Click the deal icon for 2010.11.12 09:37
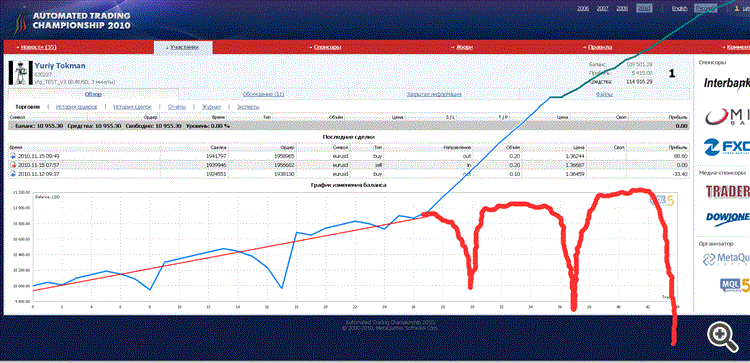Viewport: 750px width, 363px height. click(x=12, y=174)
